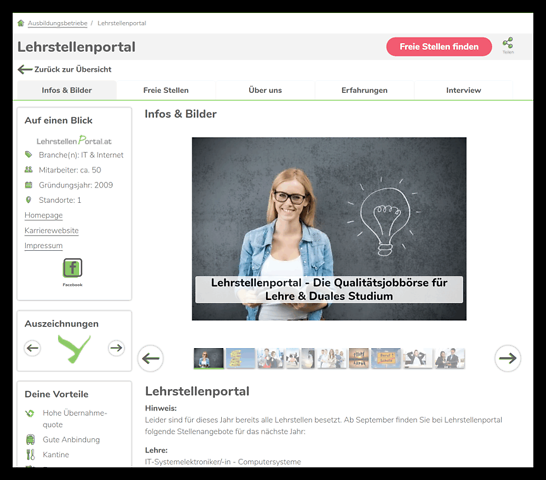
Task: Click the Kantine cutlery icon
Action: [30, 455]
